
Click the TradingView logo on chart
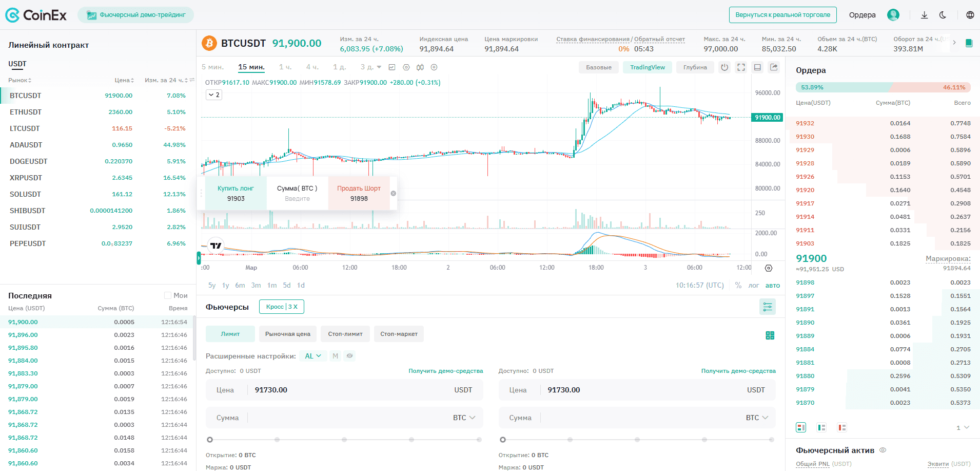tap(216, 246)
